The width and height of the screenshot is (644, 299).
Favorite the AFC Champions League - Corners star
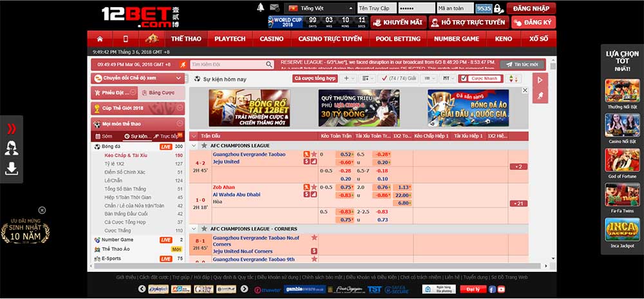pos(204,229)
